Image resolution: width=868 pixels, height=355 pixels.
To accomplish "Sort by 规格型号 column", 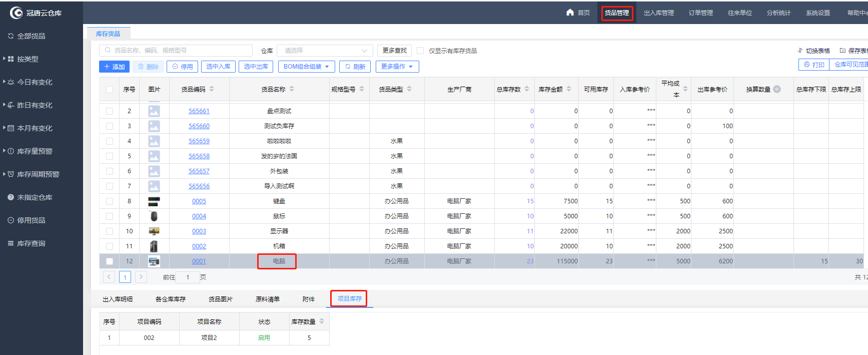I will pos(362,89).
